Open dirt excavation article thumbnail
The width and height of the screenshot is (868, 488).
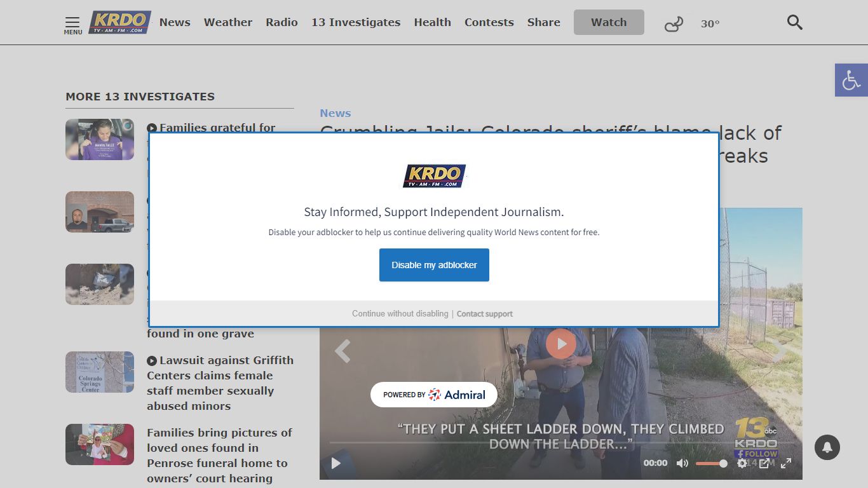pos(100,284)
